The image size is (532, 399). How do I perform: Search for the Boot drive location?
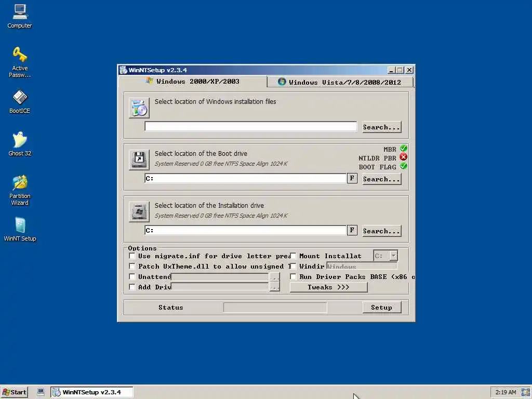click(382, 179)
